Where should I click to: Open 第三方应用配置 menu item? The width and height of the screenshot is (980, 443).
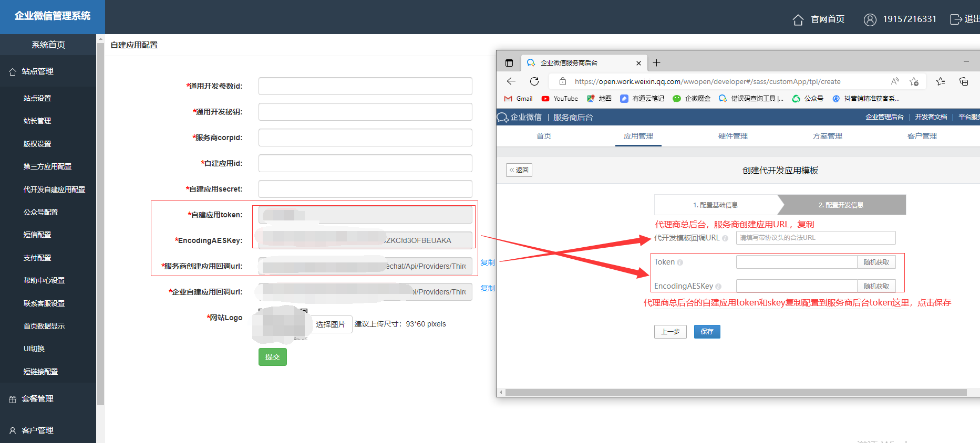coord(47,167)
